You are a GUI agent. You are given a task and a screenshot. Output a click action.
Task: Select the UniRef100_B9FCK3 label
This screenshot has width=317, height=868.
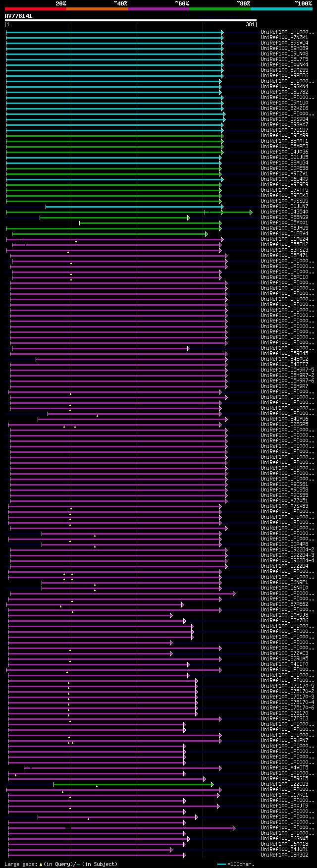coord(284,195)
